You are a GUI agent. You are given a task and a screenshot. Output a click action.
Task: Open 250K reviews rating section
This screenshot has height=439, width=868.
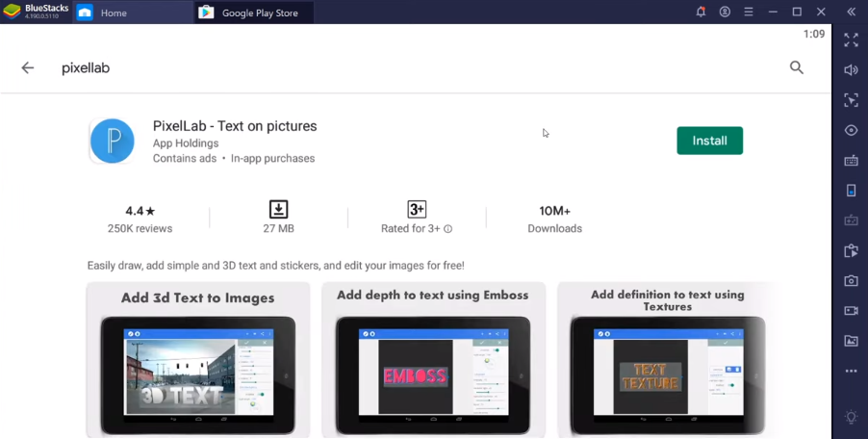140,219
